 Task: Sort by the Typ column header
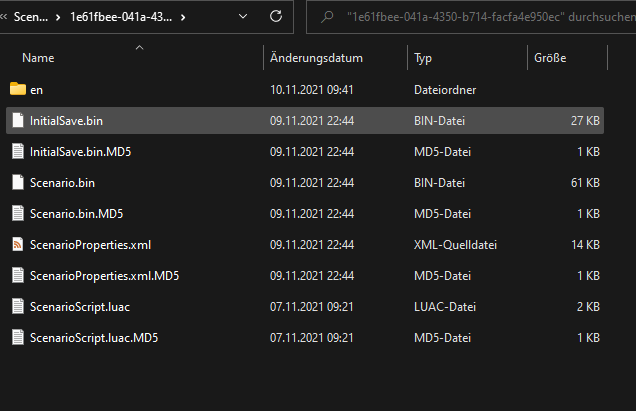(423, 58)
